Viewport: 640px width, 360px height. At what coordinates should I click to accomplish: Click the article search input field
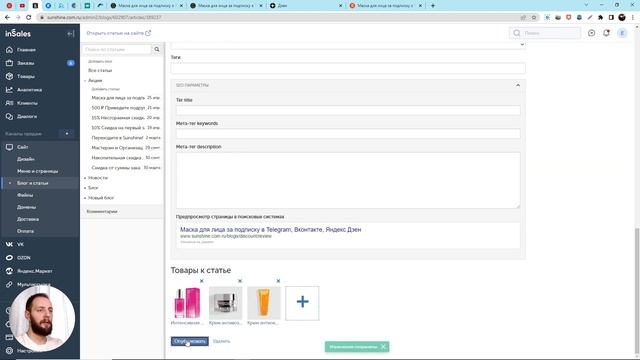pos(117,49)
